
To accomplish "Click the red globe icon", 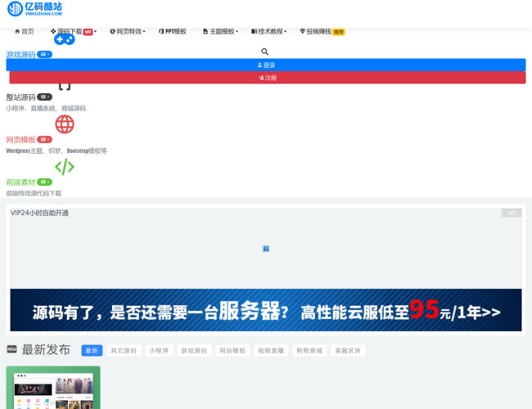I will click(x=65, y=124).
